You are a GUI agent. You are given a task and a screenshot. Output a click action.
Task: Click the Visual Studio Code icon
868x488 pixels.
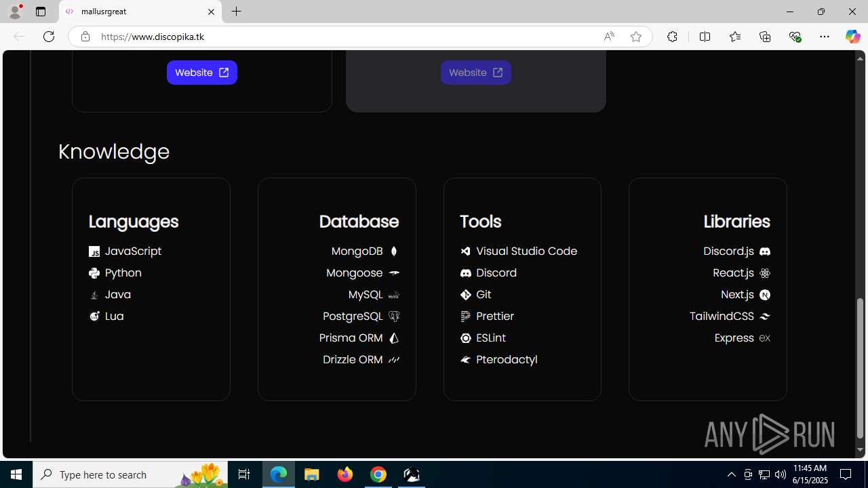465,251
